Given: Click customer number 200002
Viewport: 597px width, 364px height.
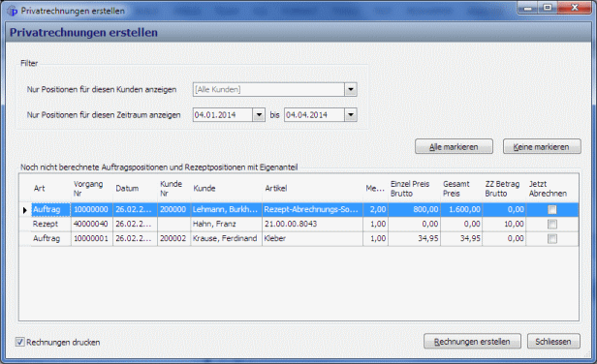Looking at the screenshot, I should point(174,238).
